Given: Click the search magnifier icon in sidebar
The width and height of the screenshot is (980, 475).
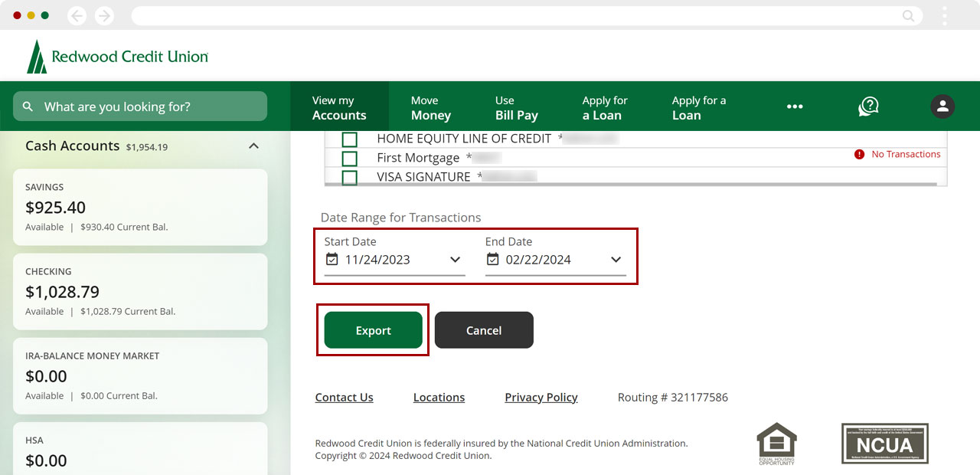Looking at the screenshot, I should click(x=28, y=106).
